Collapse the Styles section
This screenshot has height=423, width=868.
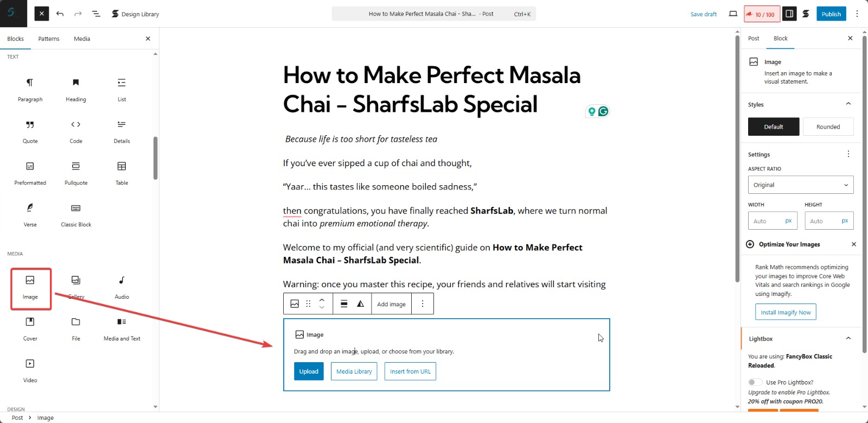[x=848, y=103]
